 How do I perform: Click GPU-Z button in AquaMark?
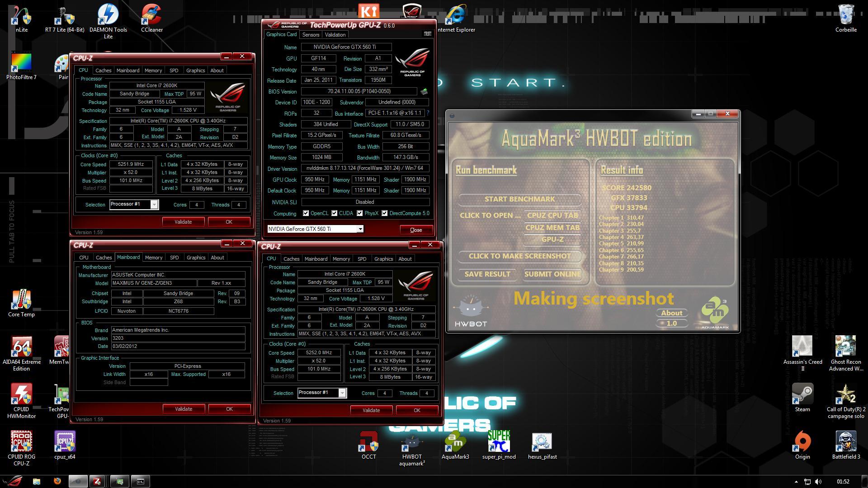click(x=552, y=239)
